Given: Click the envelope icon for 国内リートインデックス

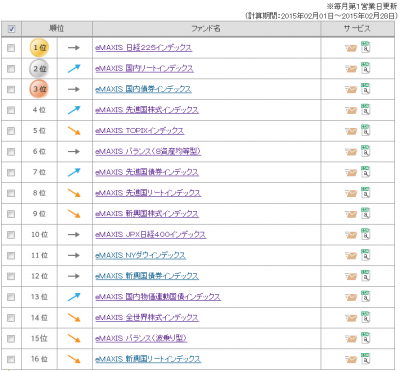Looking at the screenshot, I should pyautogui.click(x=351, y=69).
